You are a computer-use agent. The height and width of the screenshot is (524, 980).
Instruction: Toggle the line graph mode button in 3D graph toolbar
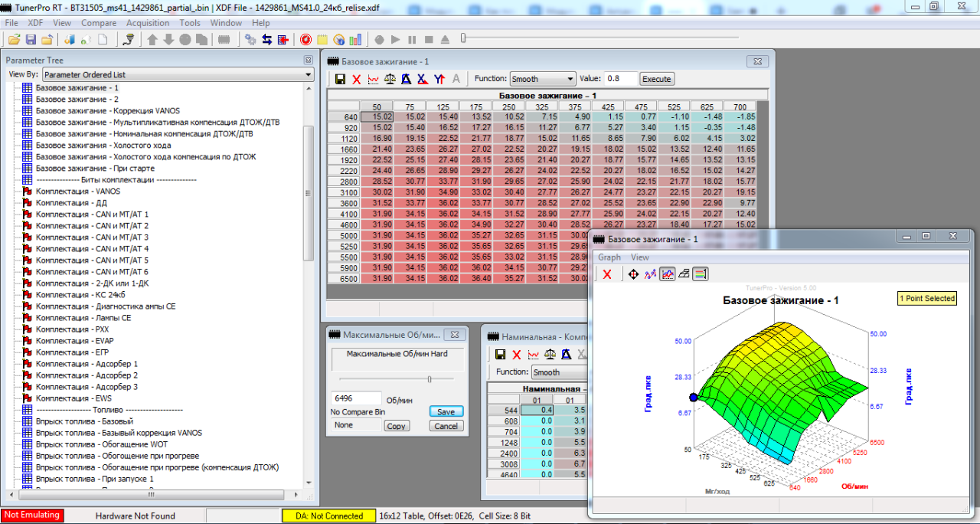pos(667,274)
